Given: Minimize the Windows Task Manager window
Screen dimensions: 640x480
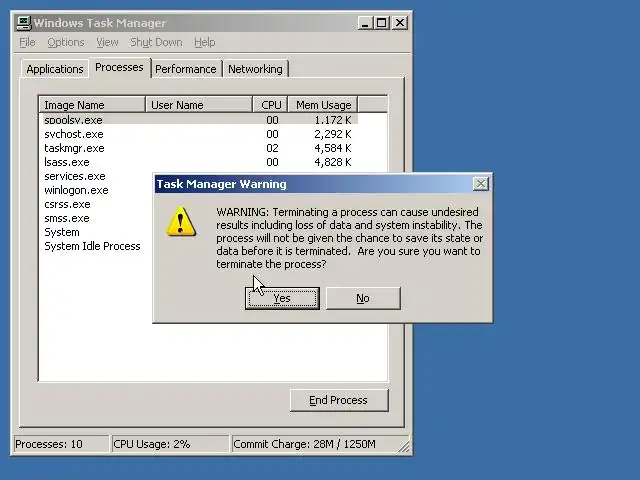Looking at the screenshot, I should coord(365,23).
